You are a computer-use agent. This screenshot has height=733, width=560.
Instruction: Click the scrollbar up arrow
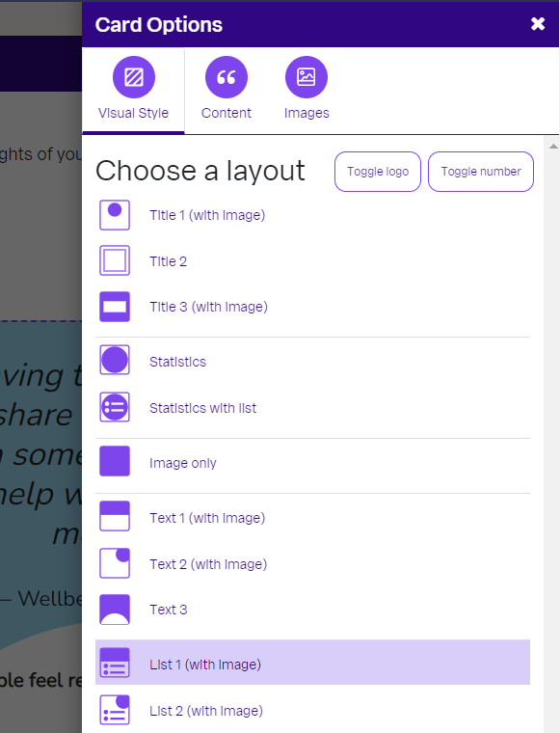coord(553,147)
